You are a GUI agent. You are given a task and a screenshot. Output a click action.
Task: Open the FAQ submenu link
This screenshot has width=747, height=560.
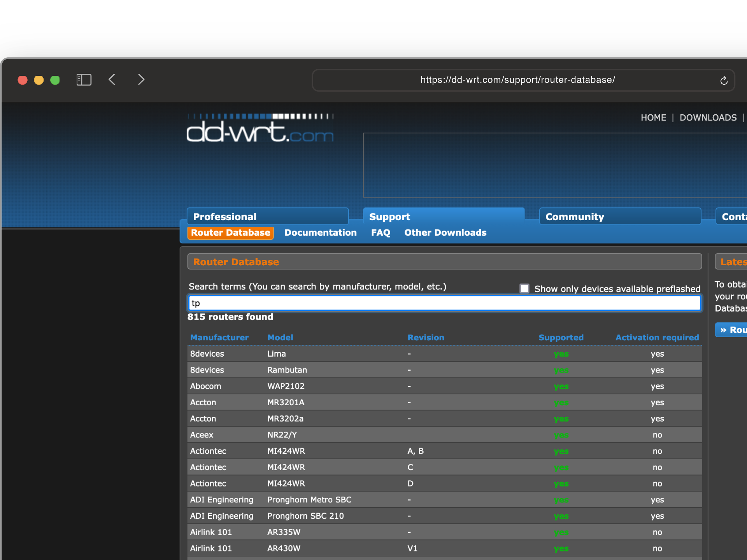click(380, 233)
